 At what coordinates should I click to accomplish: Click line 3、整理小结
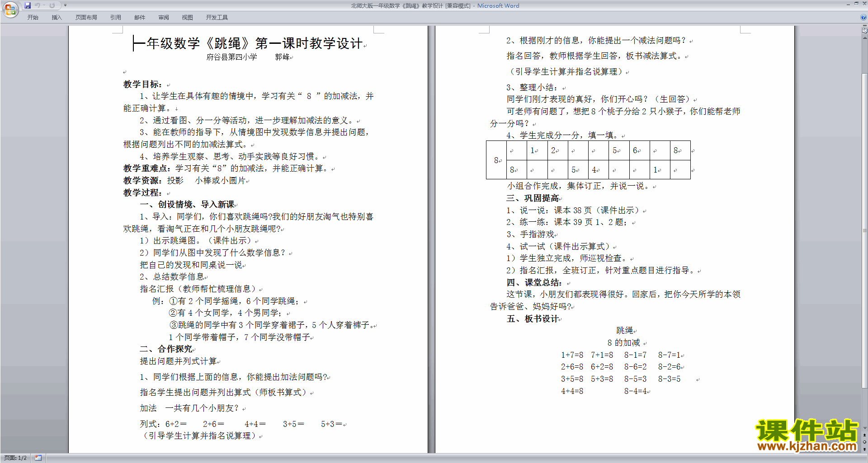click(533, 88)
